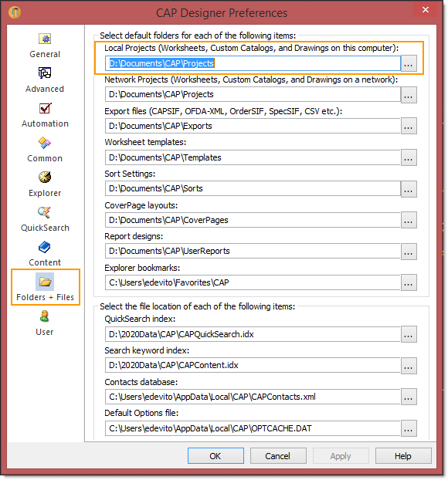Select the User preferences icon
448x480 pixels.
click(45, 316)
